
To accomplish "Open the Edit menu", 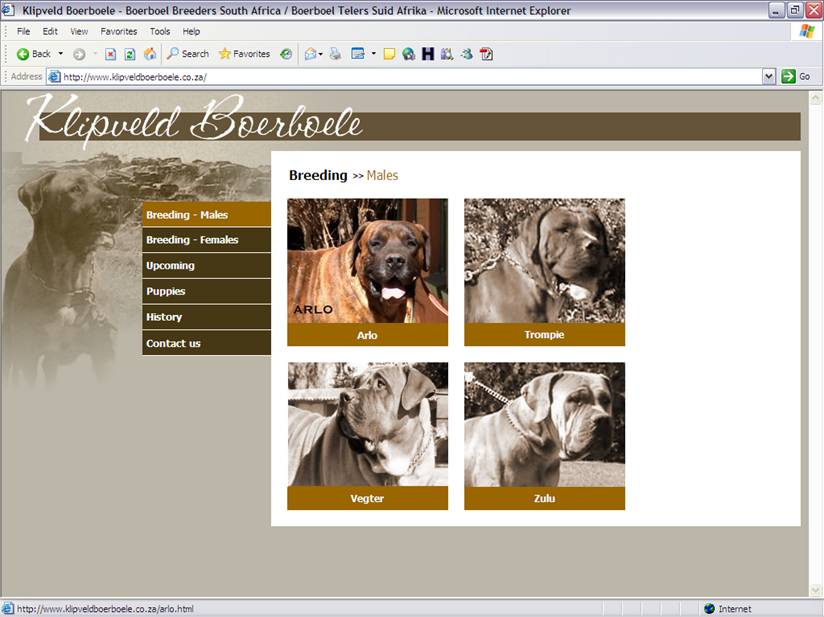I will 50,32.
